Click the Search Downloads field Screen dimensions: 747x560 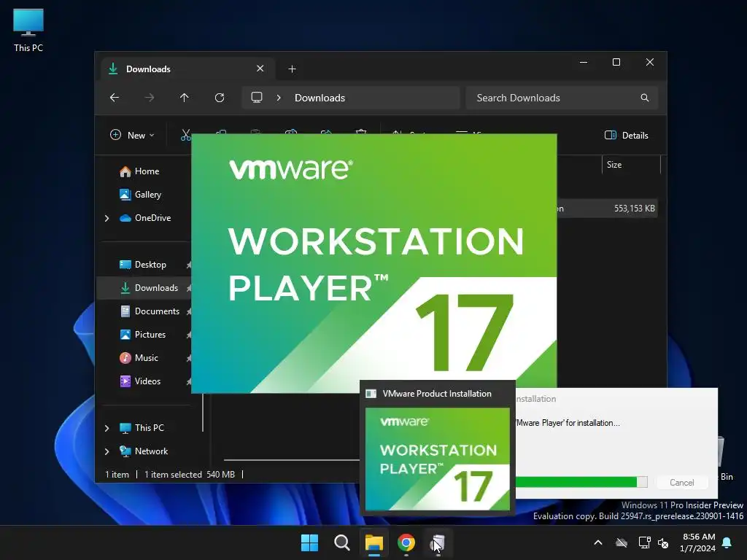pyautogui.click(x=562, y=98)
